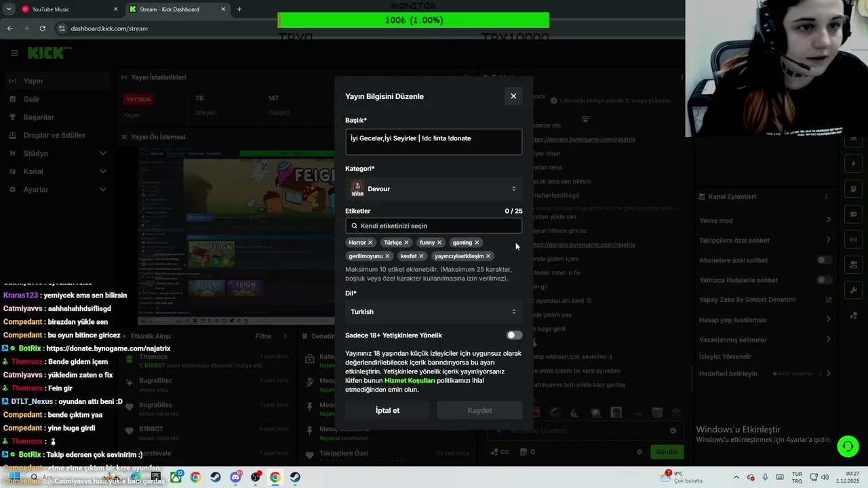Open Discord from the taskbar
Viewport: 868px width, 488px height.
tap(235, 477)
